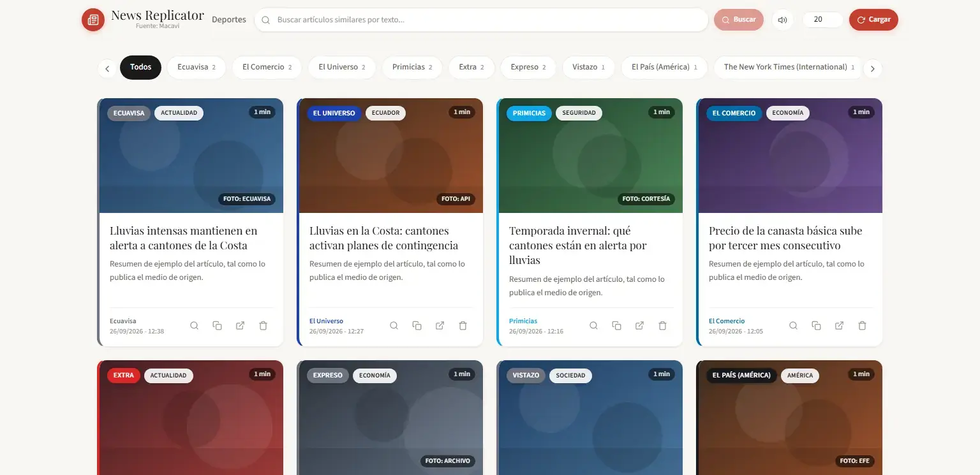Filter by The New York Times tab
Screen dimensions: 980x475
click(x=789, y=68)
